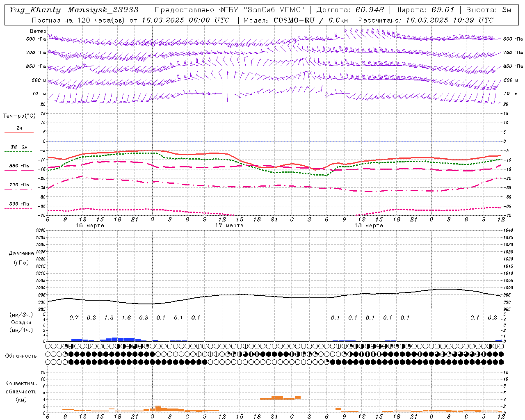Image resolution: width=525 pixels, height=420 pixels.
Task: Click the 18 марта date label
Action: point(369,226)
